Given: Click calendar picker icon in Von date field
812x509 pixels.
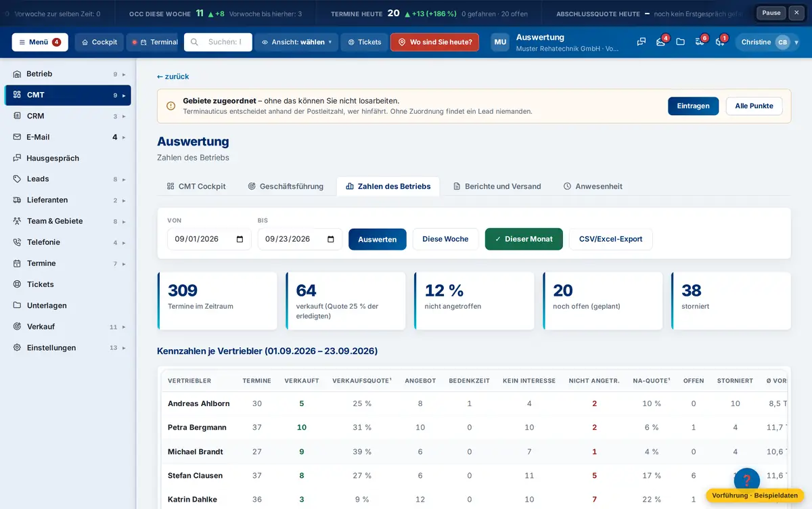Looking at the screenshot, I should pos(240,239).
